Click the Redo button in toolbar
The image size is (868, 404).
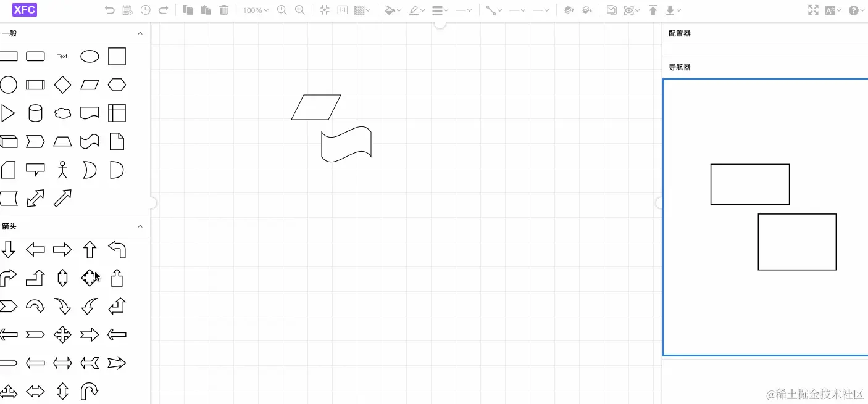(x=164, y=10)
